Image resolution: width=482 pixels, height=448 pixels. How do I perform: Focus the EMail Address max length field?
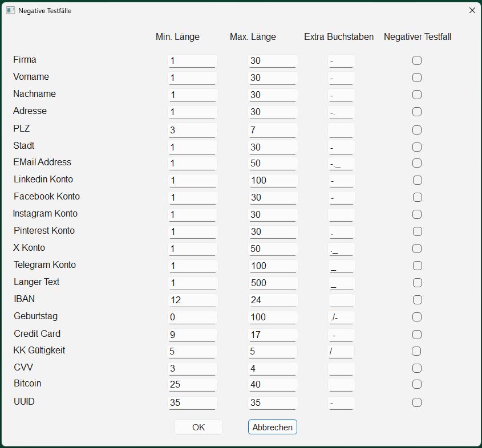click(273, 164)
